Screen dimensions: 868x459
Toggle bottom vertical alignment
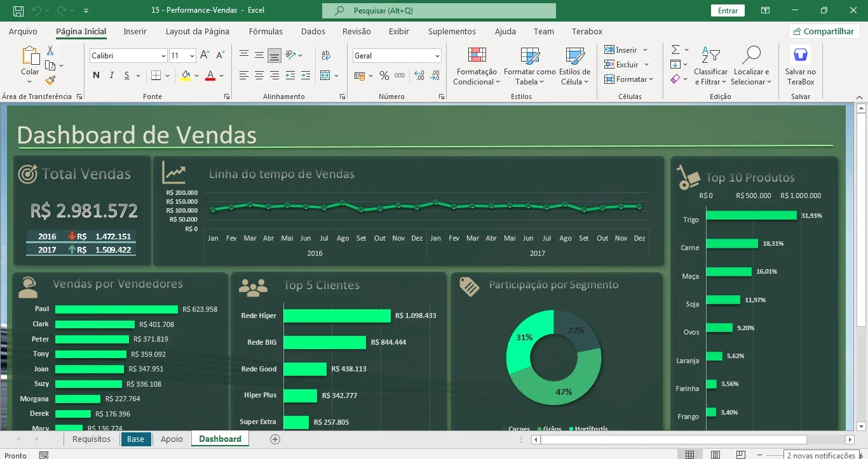click(x=275, y=55)
